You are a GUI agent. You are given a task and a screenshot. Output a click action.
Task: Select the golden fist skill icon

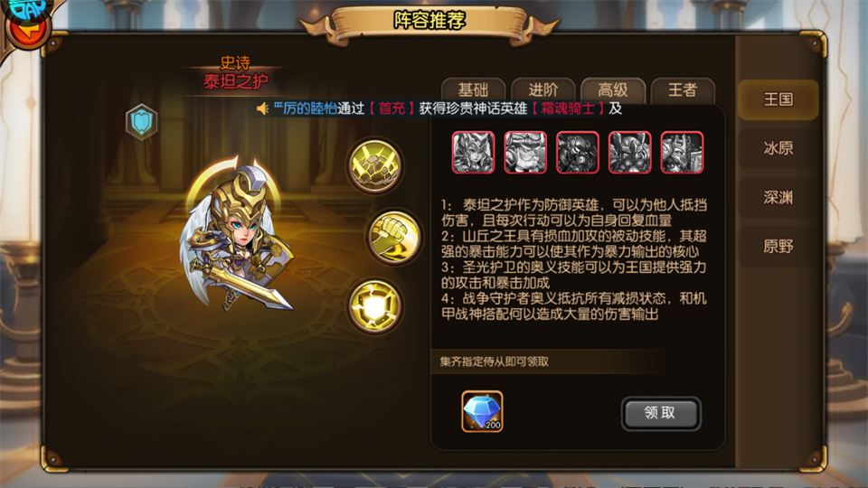point(393,237)
